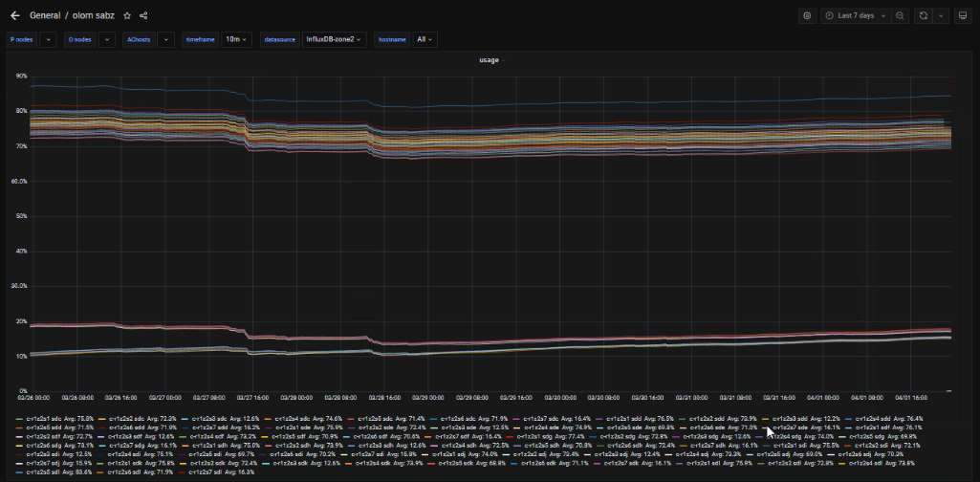Screen dimensions: 980x482
Task: Click the zoom out time range icon
Action: click(x=900, y=15)
